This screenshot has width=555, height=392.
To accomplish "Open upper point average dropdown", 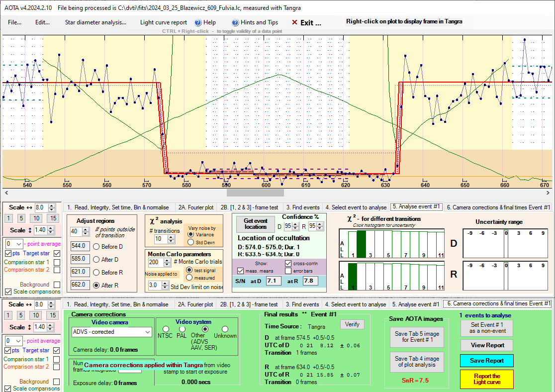I will coord(14,244).
